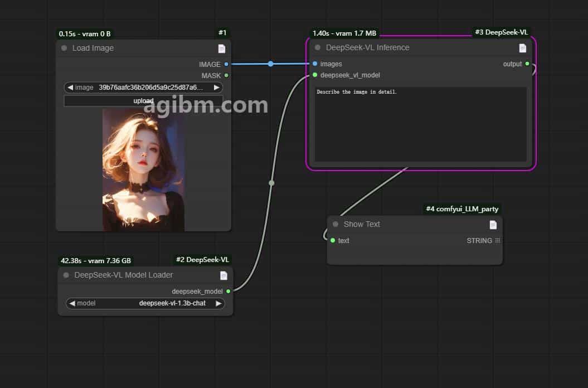Select previous image with left arrow
This screenshot has width=588, height=388.
[x=70, y=88]
